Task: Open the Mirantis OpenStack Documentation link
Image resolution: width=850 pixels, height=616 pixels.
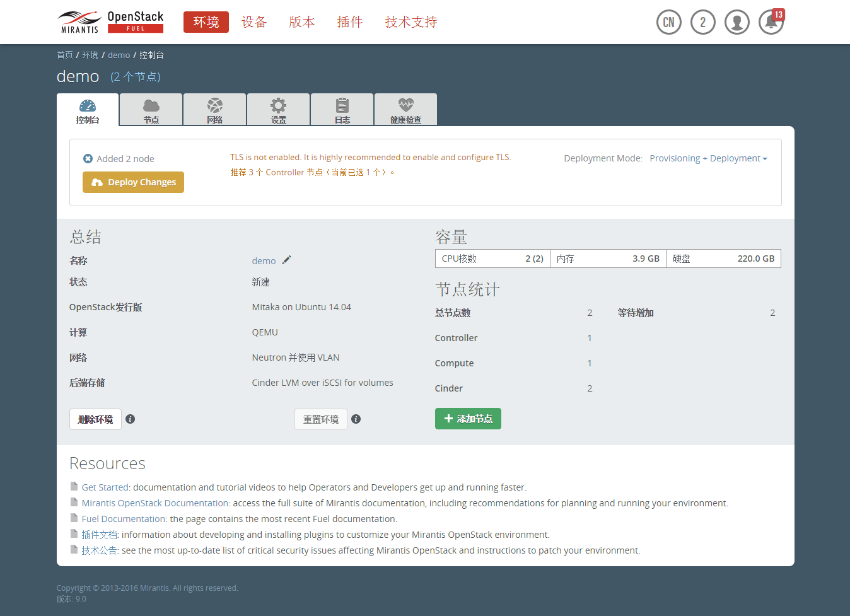Action: [x=155, y=503]
